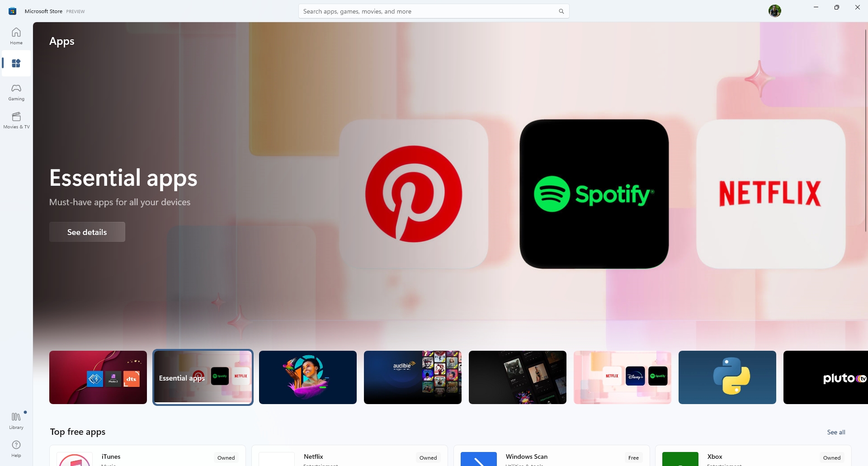The image size is (868, 466).
Task: Select the Apps sidebar icon
Action: (x=16, y=63)
